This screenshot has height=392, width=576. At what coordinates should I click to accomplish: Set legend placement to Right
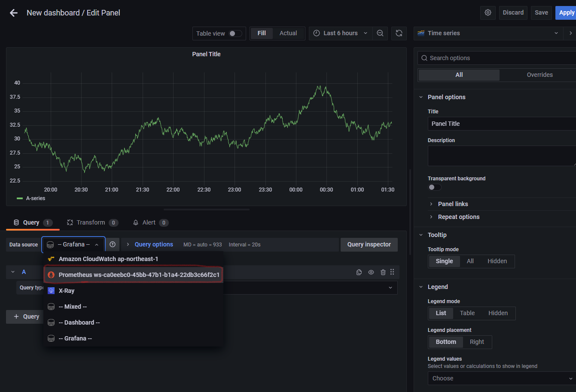click(477, 342)
